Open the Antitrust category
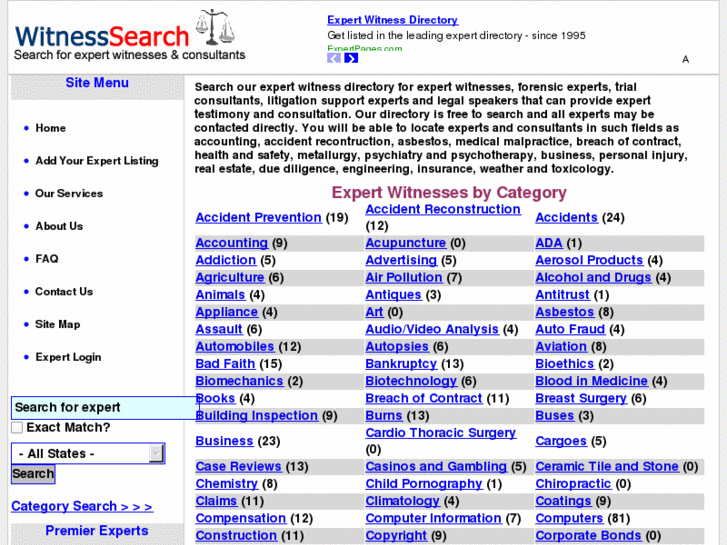Image resolution: width=727 pixels, height=545 pixels. click(x=562, y=295)
